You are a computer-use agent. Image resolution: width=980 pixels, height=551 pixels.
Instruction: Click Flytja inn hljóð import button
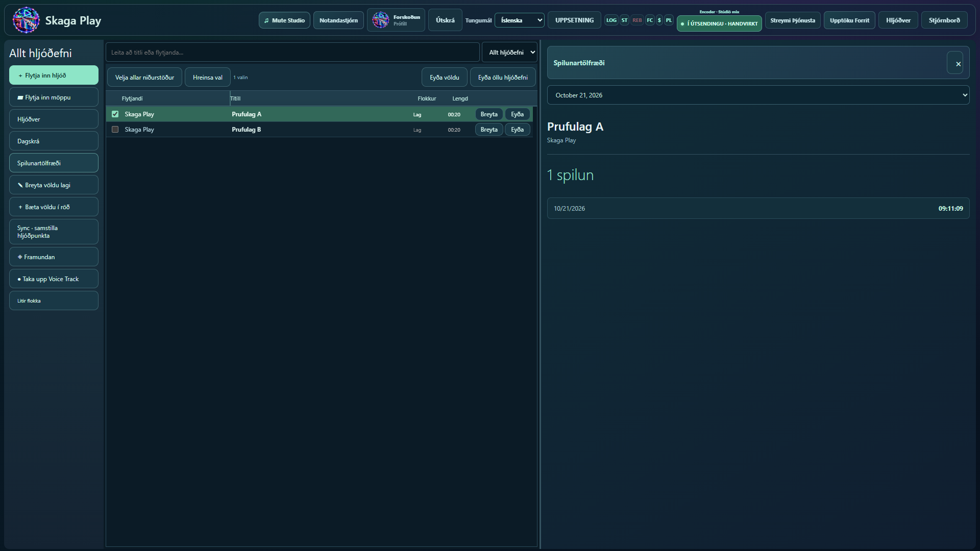point(54,75)
